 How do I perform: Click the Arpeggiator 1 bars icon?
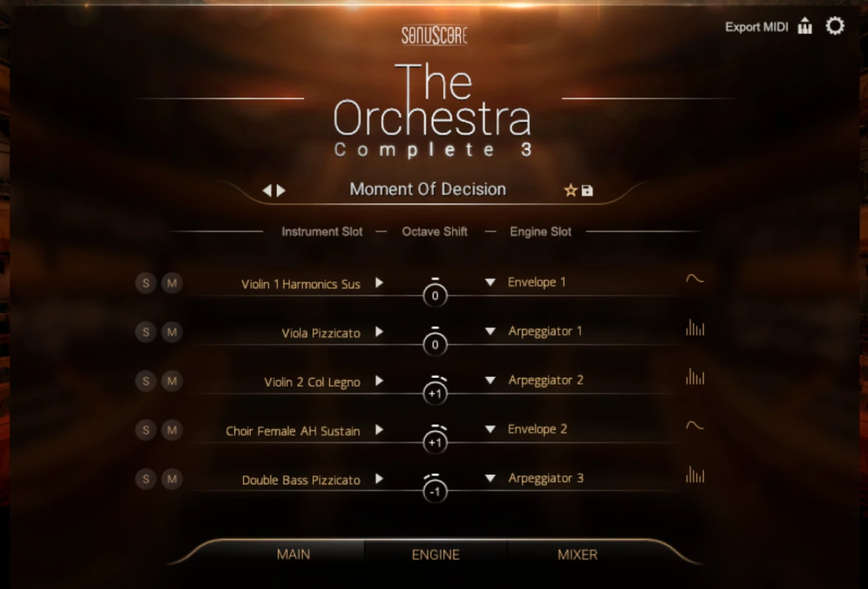click(x=694, y=328)
